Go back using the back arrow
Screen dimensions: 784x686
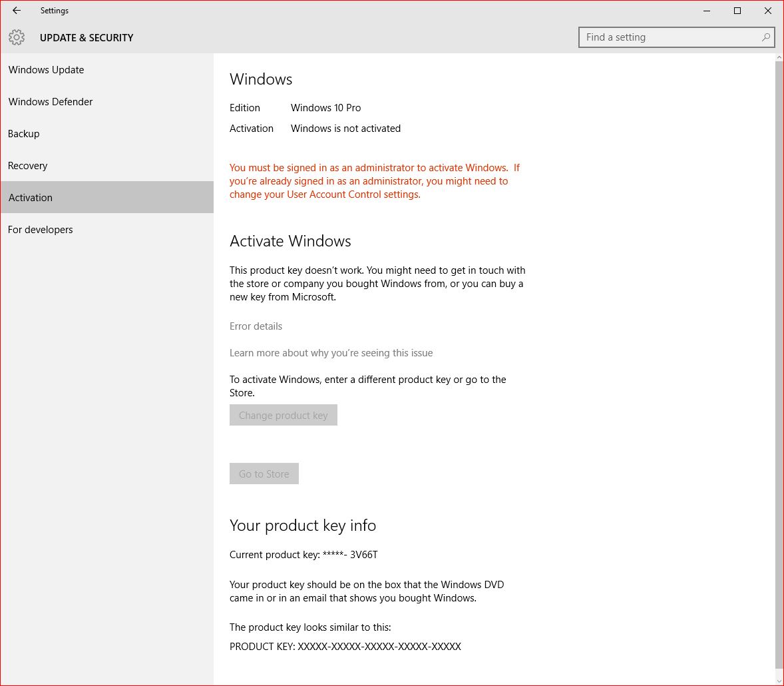17,11
